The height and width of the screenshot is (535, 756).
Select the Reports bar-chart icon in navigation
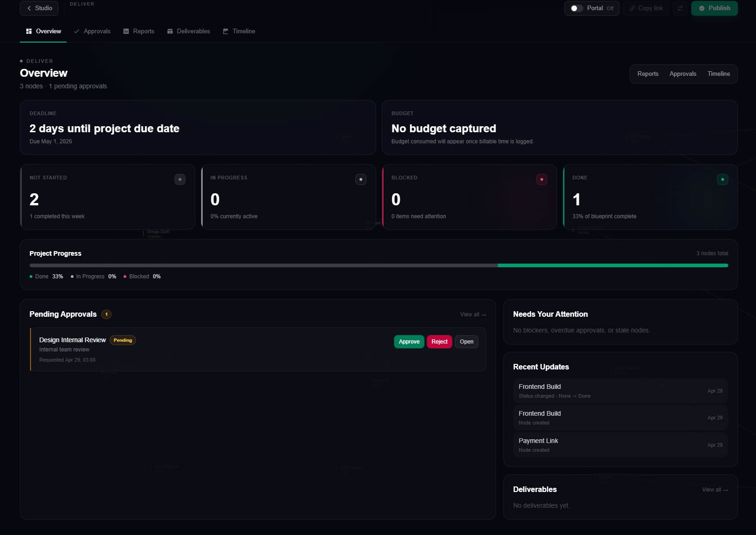pyautogui.click(x=126, y=31)
